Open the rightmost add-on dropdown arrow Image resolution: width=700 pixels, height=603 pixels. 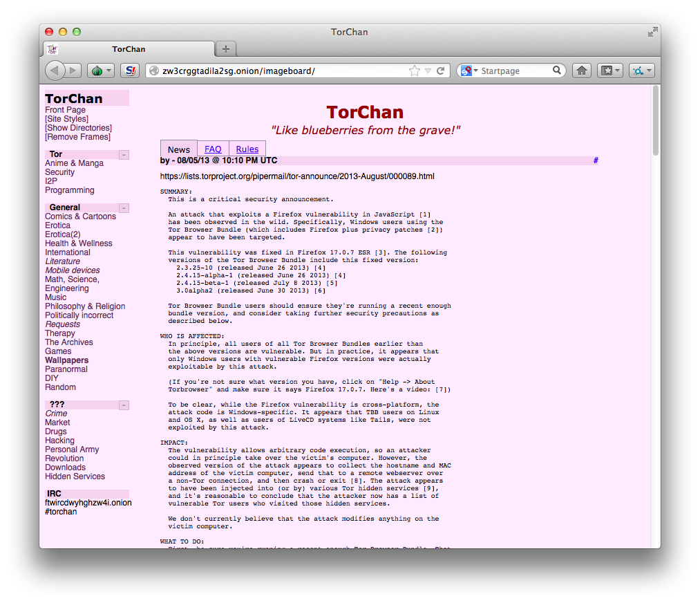[649, 71]
